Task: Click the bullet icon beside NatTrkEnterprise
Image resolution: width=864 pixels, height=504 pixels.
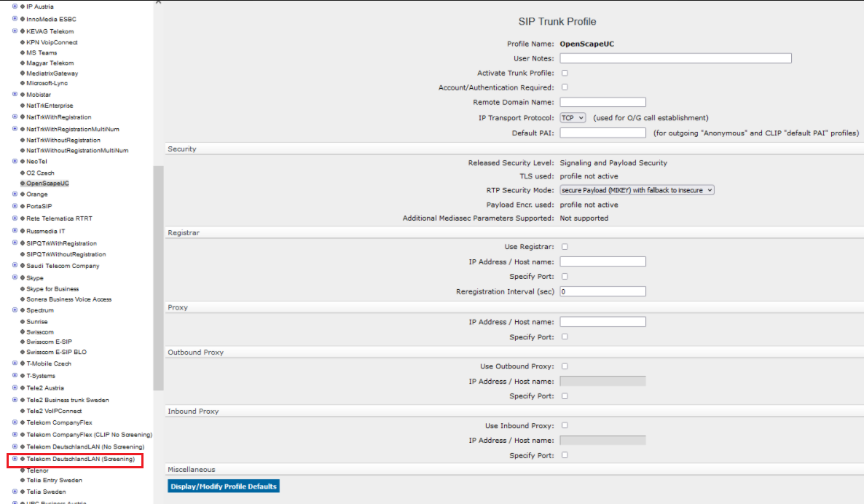Action: [23, 106]
